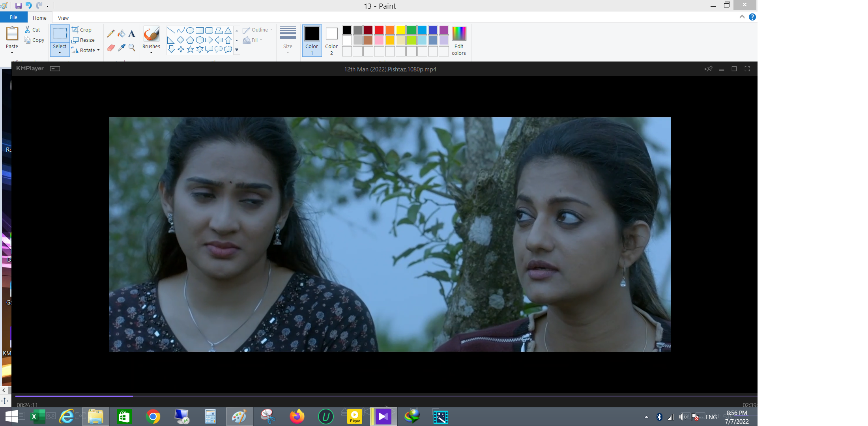Select the Text tool
The image size is (868, 426).
(x=132, y=34)
